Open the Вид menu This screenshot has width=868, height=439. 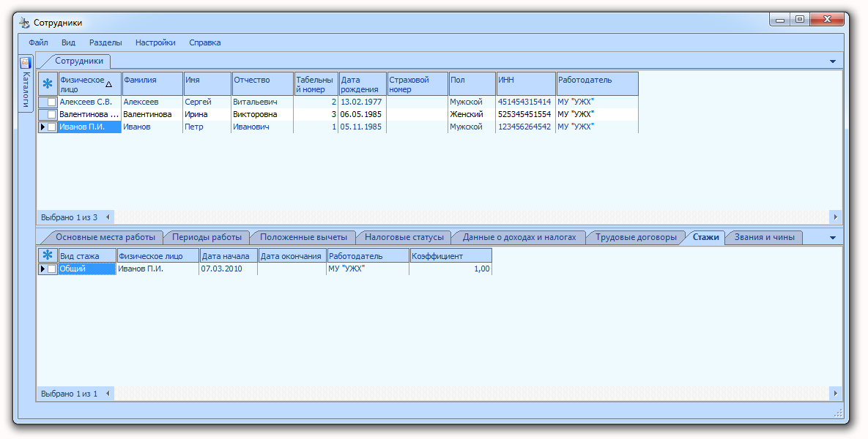69,42
